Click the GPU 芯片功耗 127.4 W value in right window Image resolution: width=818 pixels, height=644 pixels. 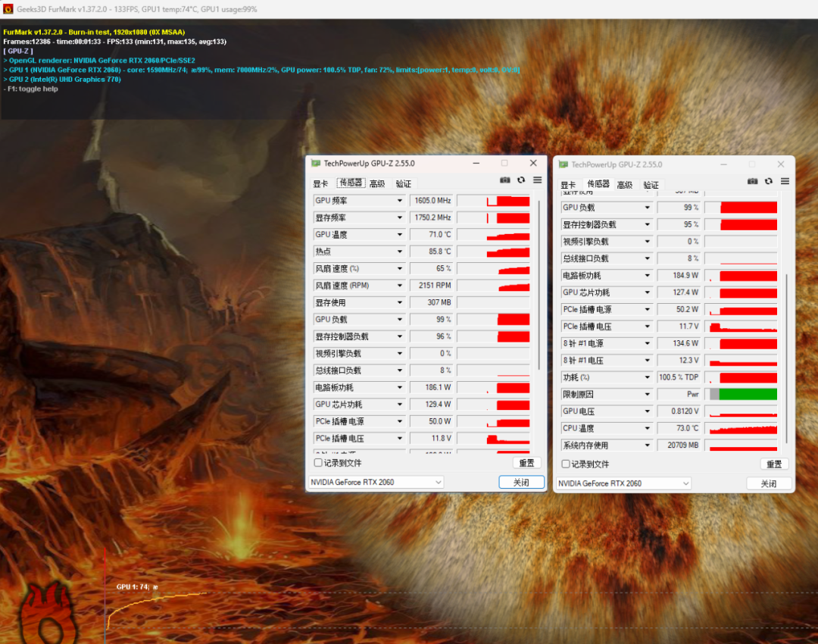(x=679, y=292)
